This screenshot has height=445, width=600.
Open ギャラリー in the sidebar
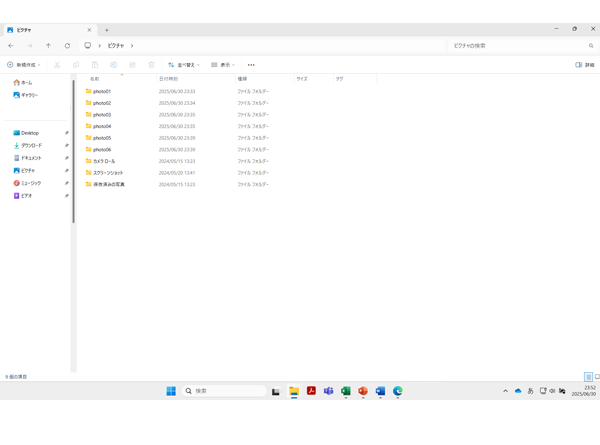coord(28,95)
